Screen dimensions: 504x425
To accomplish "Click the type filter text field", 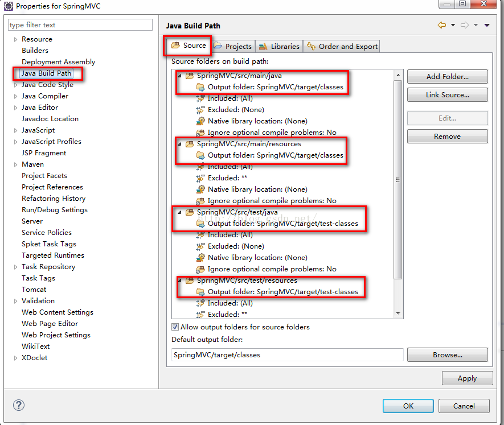I will pos(80,24).
